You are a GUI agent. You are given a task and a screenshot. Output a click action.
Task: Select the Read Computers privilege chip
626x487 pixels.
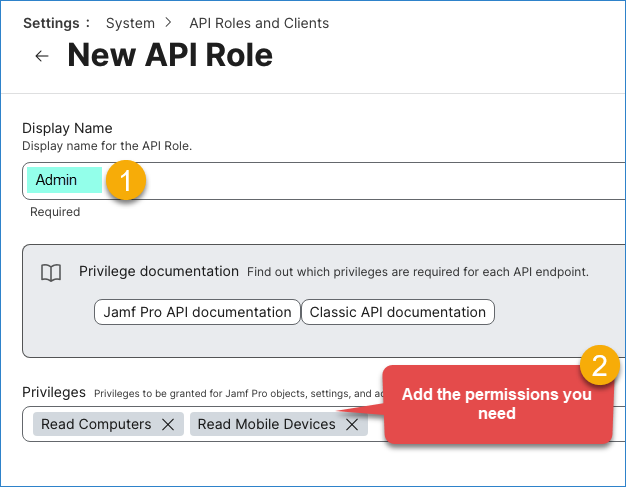coord(96,424)
